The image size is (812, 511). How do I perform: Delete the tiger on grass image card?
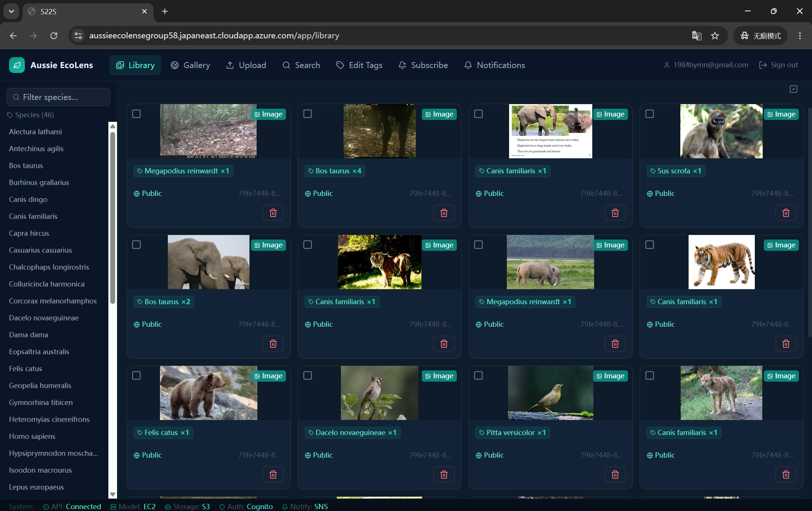click(x=444, y=344)
